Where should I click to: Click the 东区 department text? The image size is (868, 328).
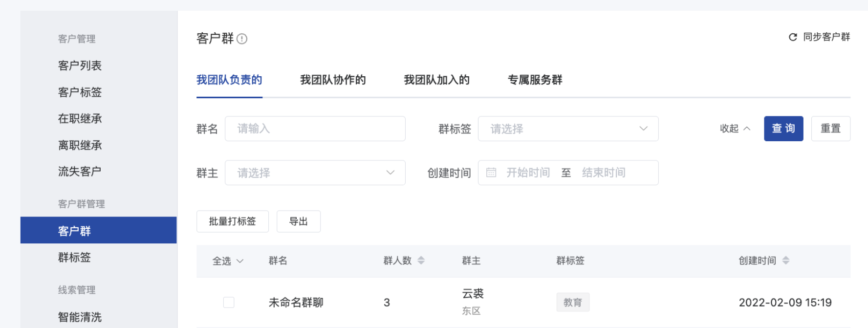click(471, 311)
